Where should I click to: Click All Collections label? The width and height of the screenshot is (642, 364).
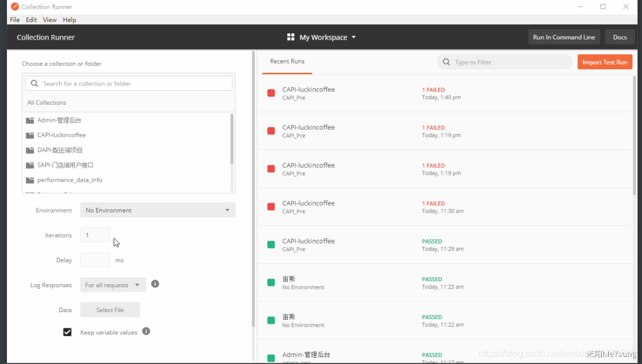point(47,103)
